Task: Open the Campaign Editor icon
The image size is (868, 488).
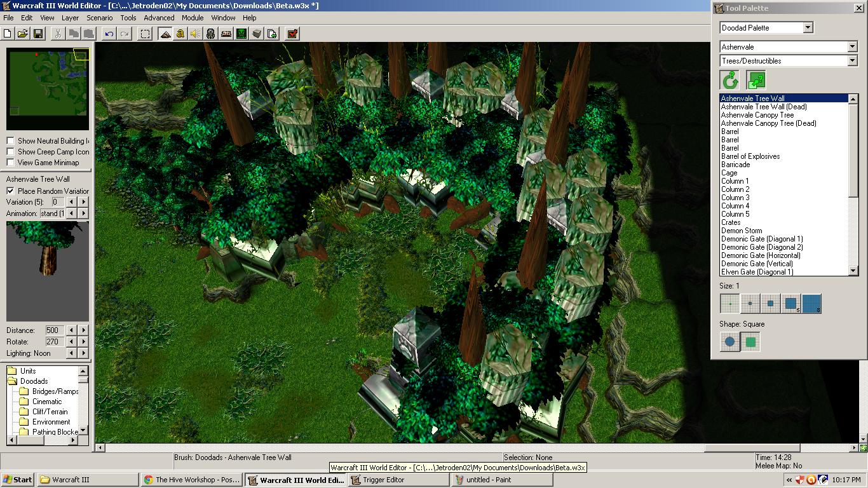Action: point(226,34)
